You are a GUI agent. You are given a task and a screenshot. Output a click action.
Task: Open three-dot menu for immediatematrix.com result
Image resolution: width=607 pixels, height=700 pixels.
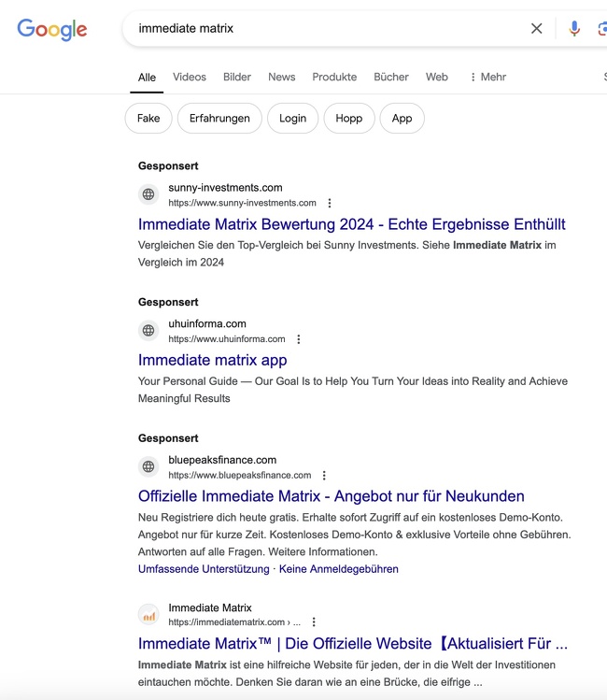314,622
